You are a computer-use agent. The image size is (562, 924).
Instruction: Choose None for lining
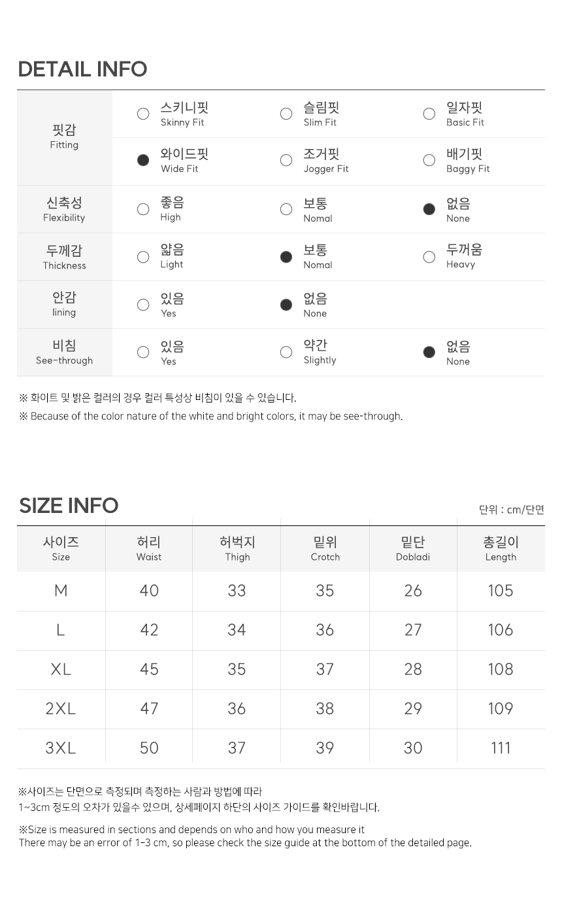(x=286, y=305)
